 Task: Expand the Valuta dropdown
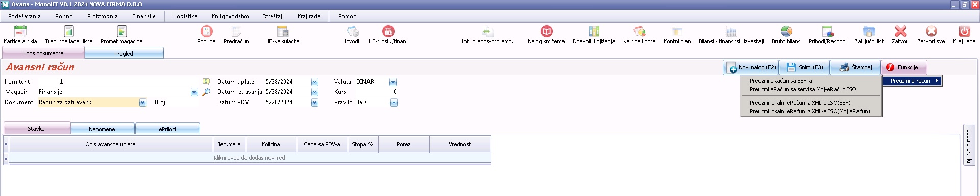point(393,82)
